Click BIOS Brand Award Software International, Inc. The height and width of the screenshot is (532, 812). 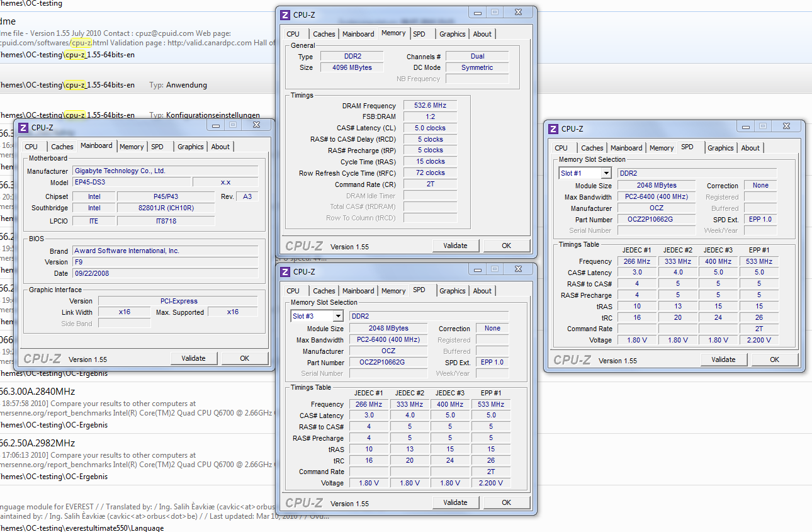click(x=166, y=251)
